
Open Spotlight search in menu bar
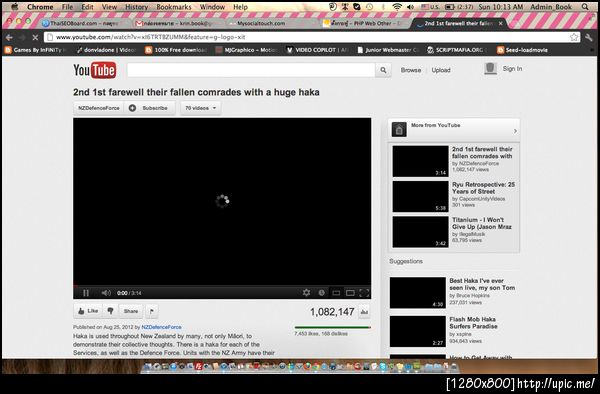pos(585,7)
